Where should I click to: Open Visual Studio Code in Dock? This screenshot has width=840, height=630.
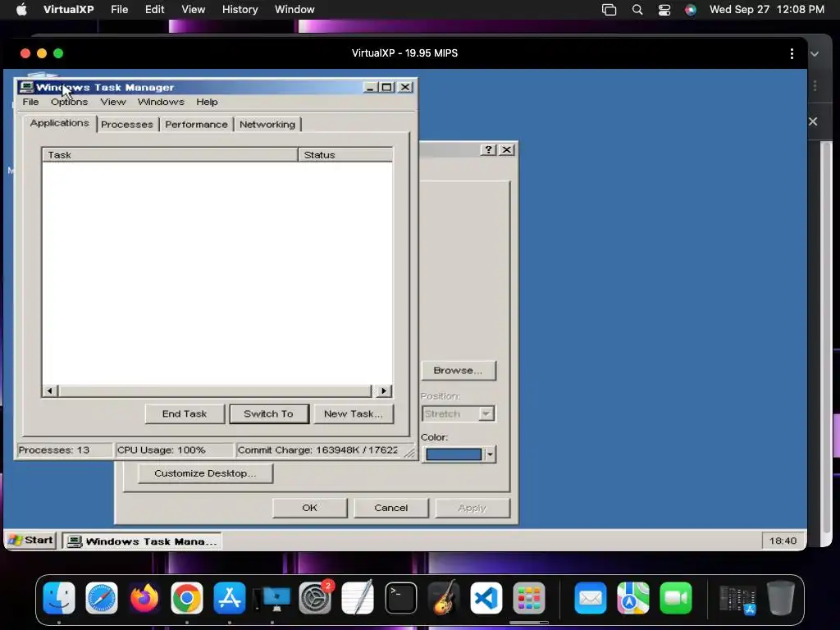486,598
